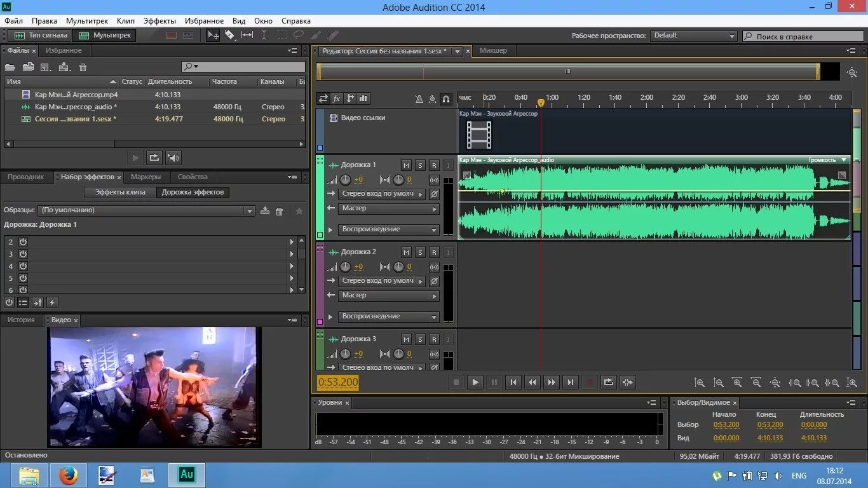868x488 pixels.
Task: Arm Дорожка 1 for record with R
Action: point(434,165)
